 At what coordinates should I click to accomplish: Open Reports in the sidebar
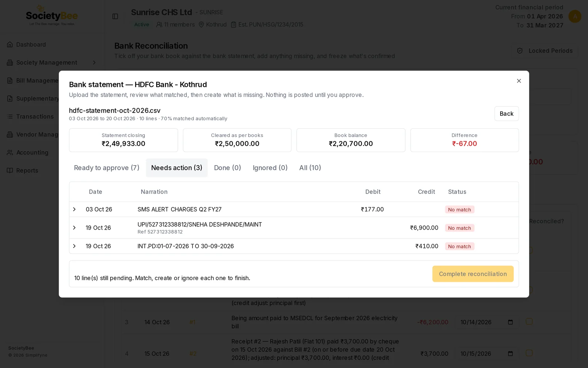27,170
